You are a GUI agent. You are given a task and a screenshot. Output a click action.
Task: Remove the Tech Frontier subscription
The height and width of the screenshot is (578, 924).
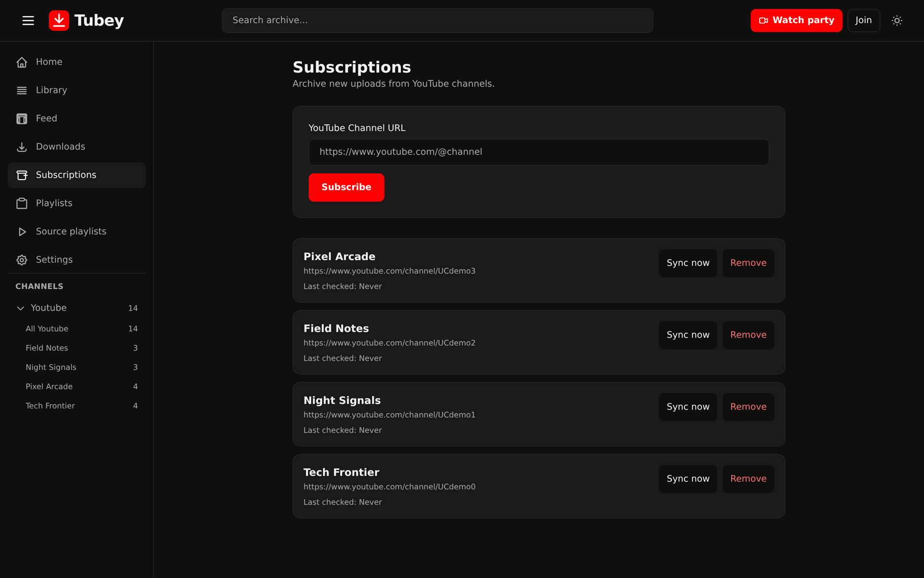748,479
